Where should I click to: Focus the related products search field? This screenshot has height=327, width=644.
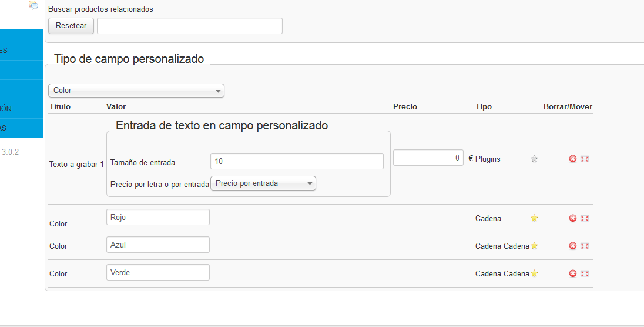pos(190,25)
